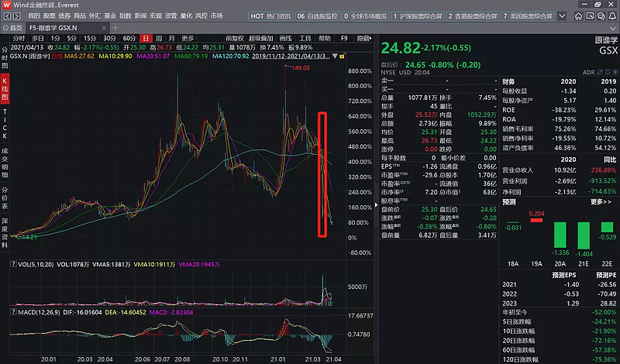This screenshot has height=364, width=620.
Task: Select the 30分 interval
Action: (x=109, y=39)
